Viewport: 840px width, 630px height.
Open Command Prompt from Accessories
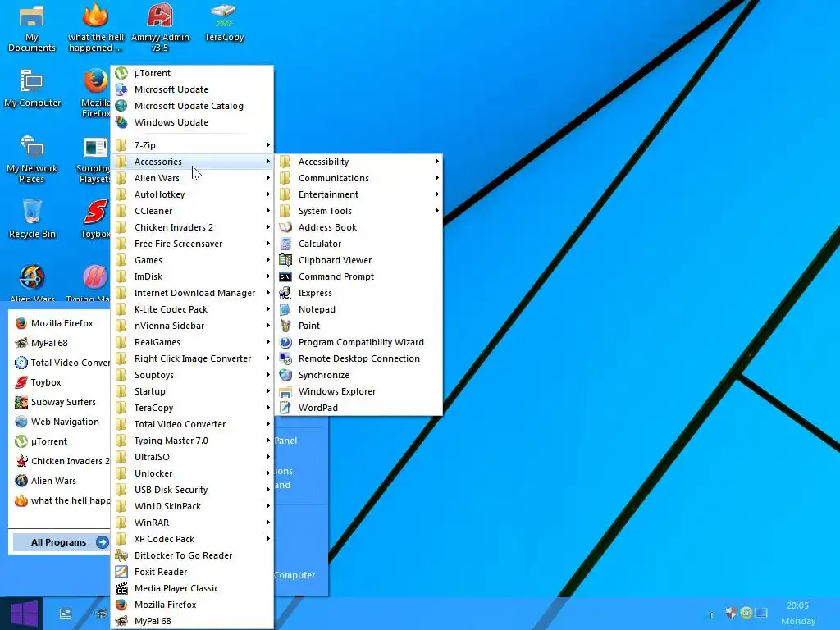tap(358, 276)
